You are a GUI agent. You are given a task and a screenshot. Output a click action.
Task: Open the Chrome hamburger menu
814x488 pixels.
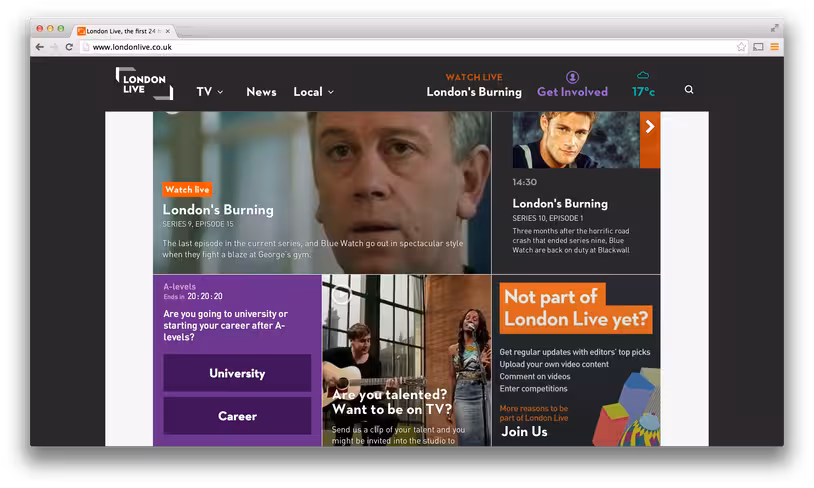[x=775, y=47]
